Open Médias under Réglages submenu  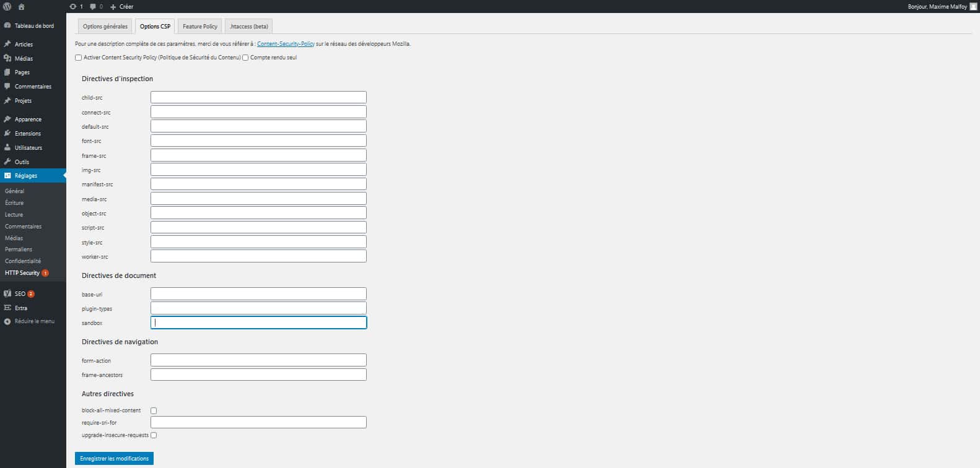pyautogui.click(x=14, y=238)
